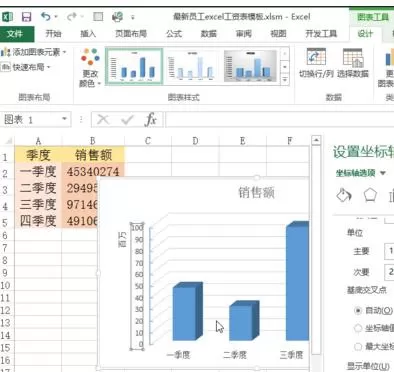Click the Fill & Line paint bucket icon
This screenshot has width=394, height=372.
tap(344, 195)
